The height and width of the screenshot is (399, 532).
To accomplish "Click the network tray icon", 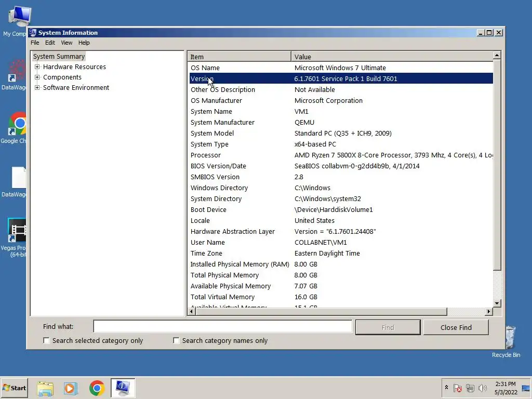I will pyautogui.click(x=470, y=388).
